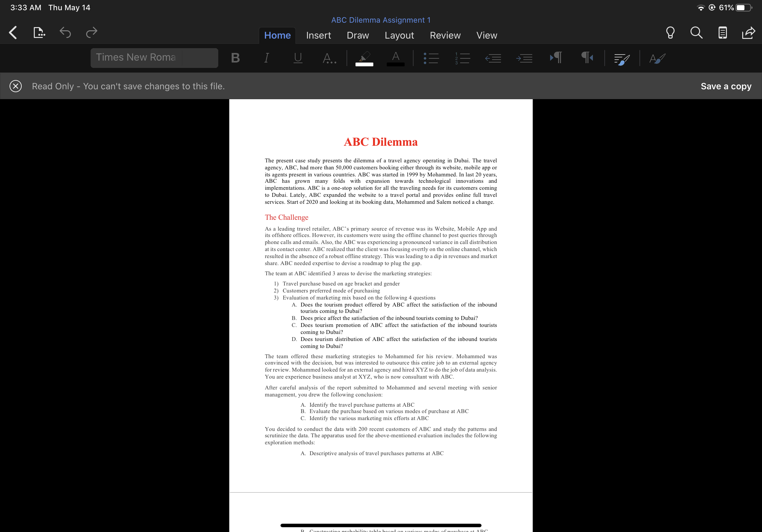Pick a font color from the swatch

coord(395,58)
